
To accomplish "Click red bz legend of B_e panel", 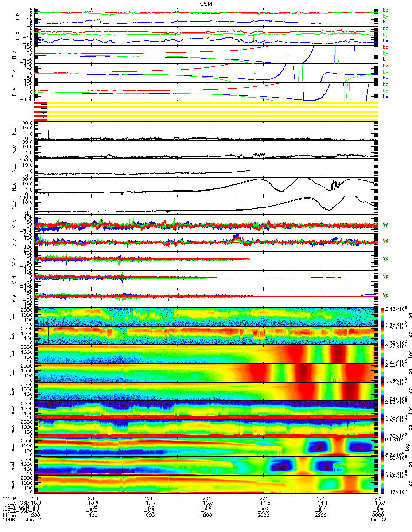I will click(x=385, y=84).
